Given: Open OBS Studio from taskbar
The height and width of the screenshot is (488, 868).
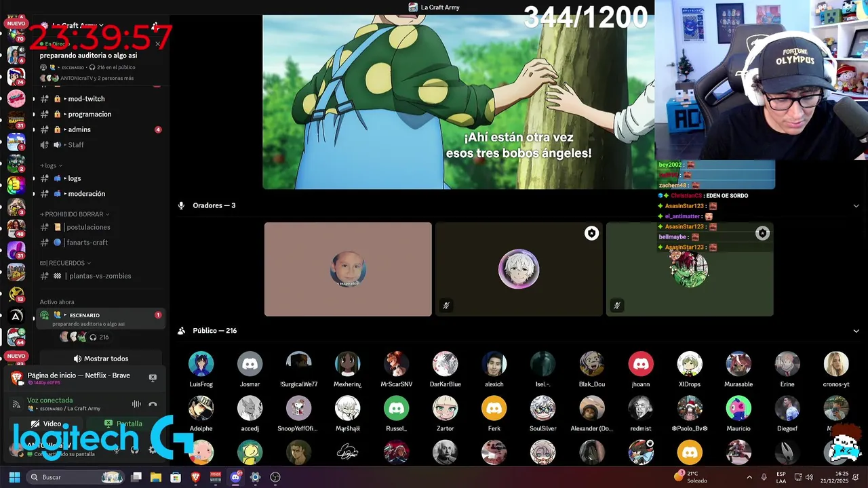Looking at the screenshot, I should 275,477.
